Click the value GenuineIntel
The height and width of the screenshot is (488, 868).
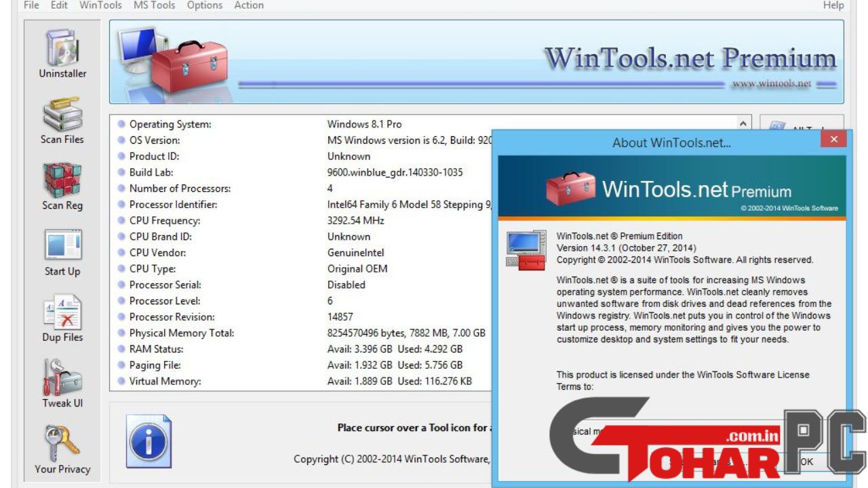pyautogui.click(x=355, y=253)
